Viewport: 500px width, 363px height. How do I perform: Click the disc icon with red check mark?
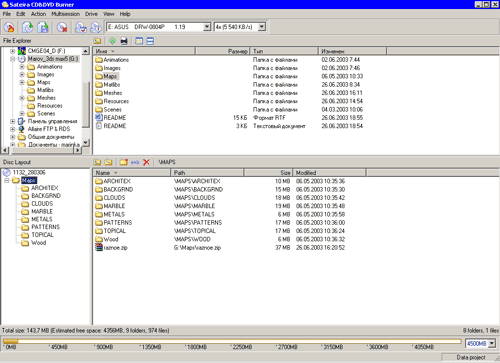pyautogui.click(x=81, y=27)
